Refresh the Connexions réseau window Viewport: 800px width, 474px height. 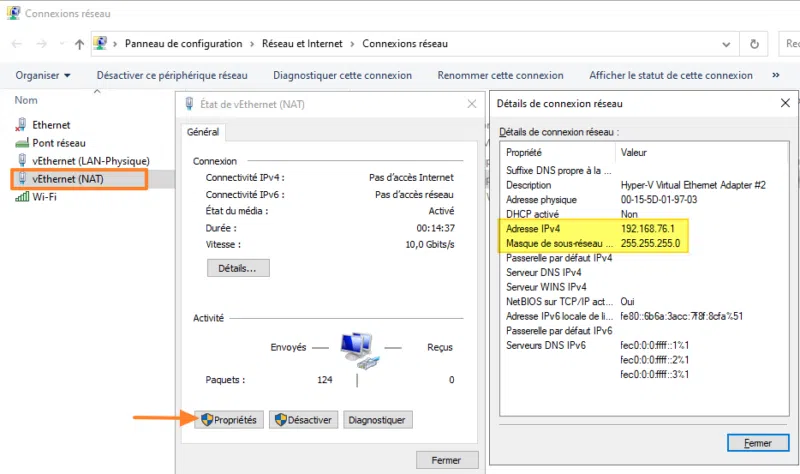point(754,44)
